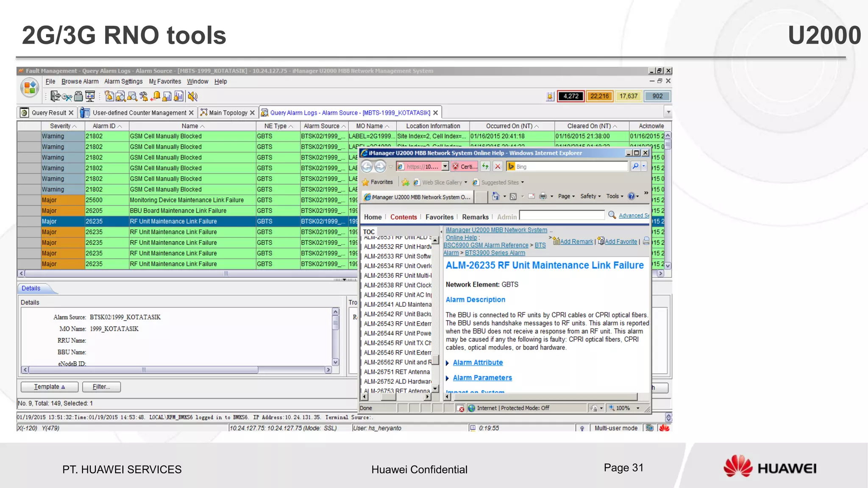This screenshot has height=488, width=868.
Task: Open the IE address bar dropdown arrow
Action: click(x=445, y=166)
